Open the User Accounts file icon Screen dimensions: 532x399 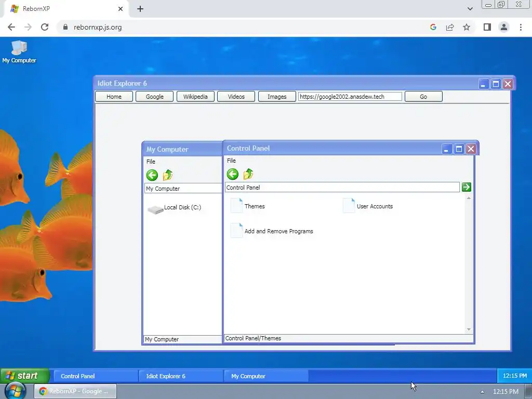point(368,206)
